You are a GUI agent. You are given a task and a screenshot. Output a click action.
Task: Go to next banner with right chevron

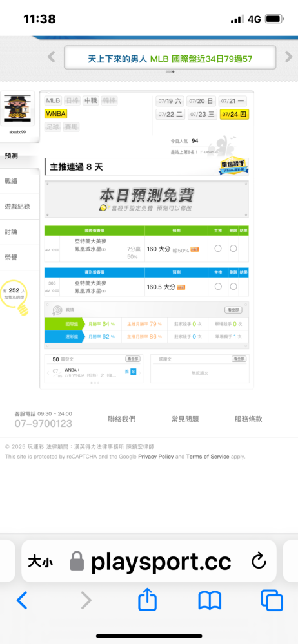[288, 57]
